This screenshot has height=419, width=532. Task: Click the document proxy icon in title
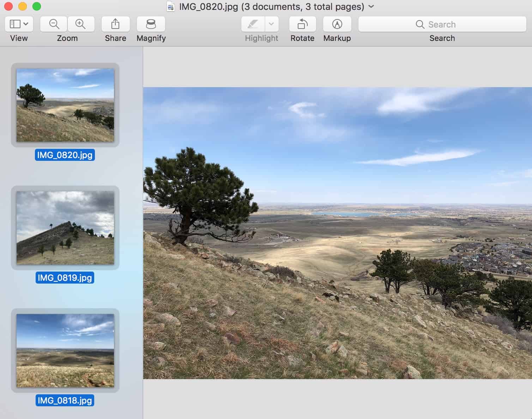[x=171, y=7]
